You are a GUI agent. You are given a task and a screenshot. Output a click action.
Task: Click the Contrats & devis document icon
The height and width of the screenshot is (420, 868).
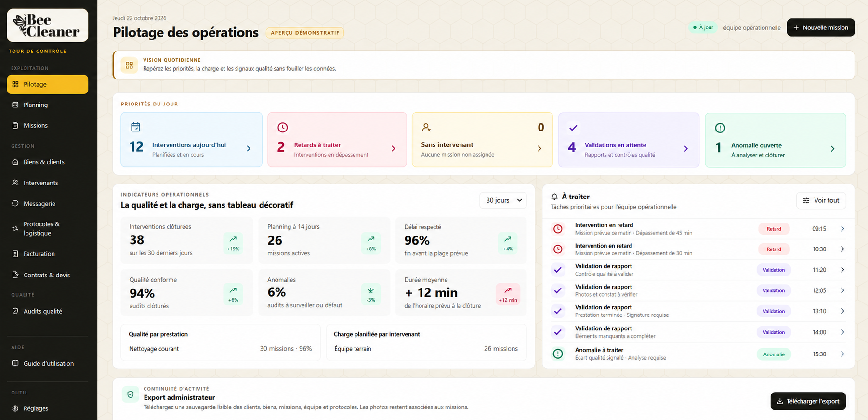[x=15, y=275]
